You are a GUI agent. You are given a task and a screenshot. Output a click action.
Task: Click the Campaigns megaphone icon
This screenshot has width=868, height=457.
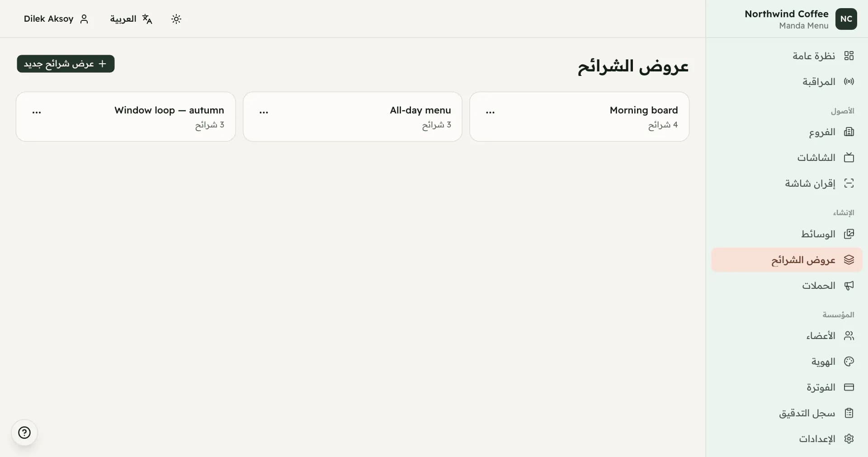(849, 285)
